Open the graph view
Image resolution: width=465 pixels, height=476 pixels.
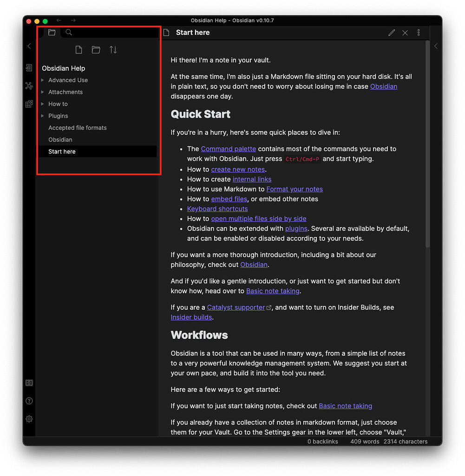click(x=29, y=86)
